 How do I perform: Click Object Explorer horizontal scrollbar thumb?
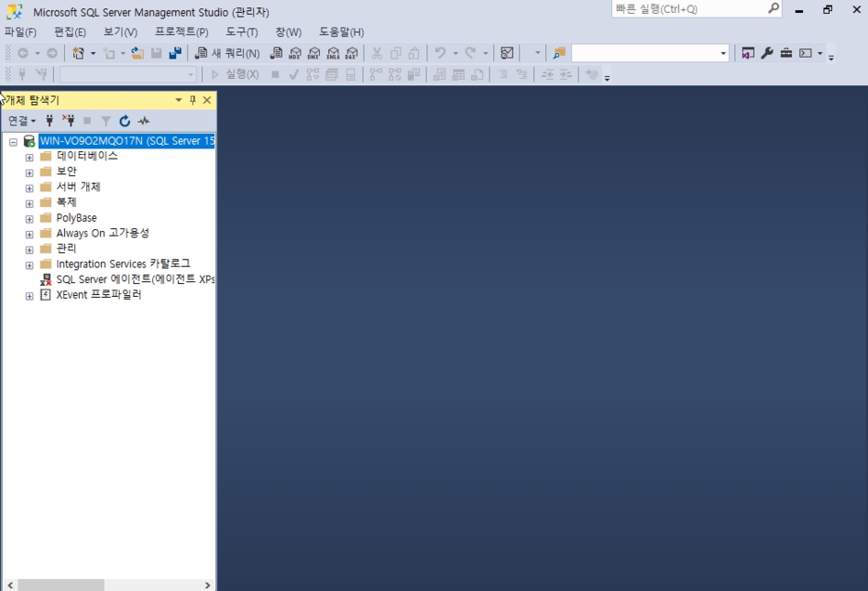[x=61, y=585]
